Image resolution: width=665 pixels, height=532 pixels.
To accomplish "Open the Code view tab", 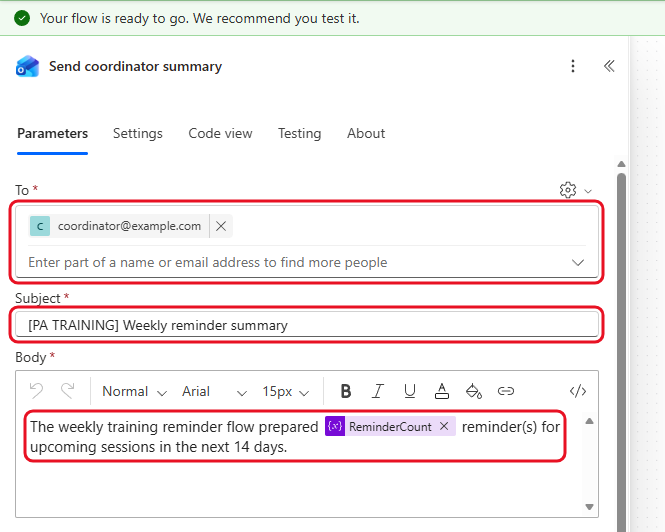I will 220,134.
